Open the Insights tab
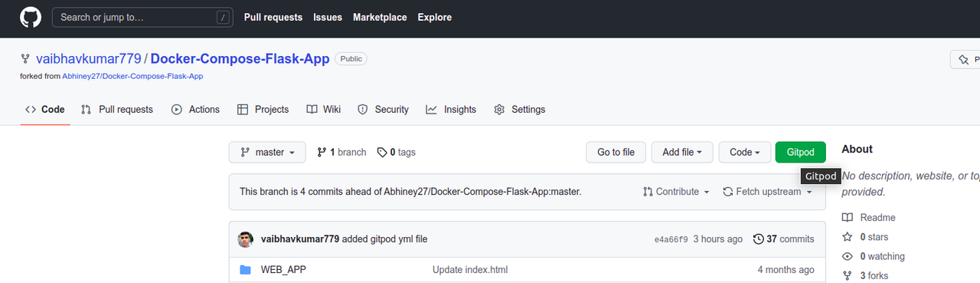 (451, 110)
